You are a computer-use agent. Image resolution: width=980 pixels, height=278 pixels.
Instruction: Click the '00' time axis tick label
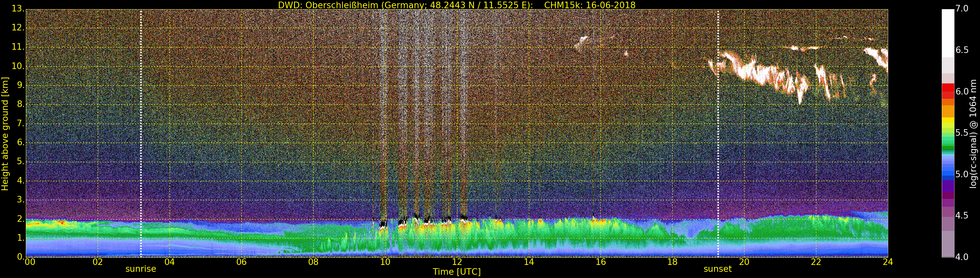point(30,262)
